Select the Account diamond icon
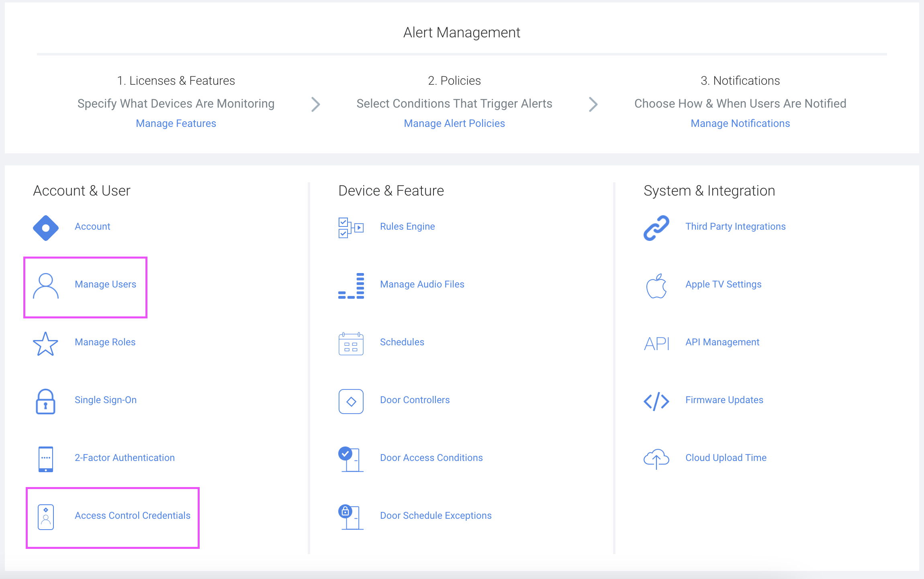This screenshot has height=579, width=924. tap(45, 228)
